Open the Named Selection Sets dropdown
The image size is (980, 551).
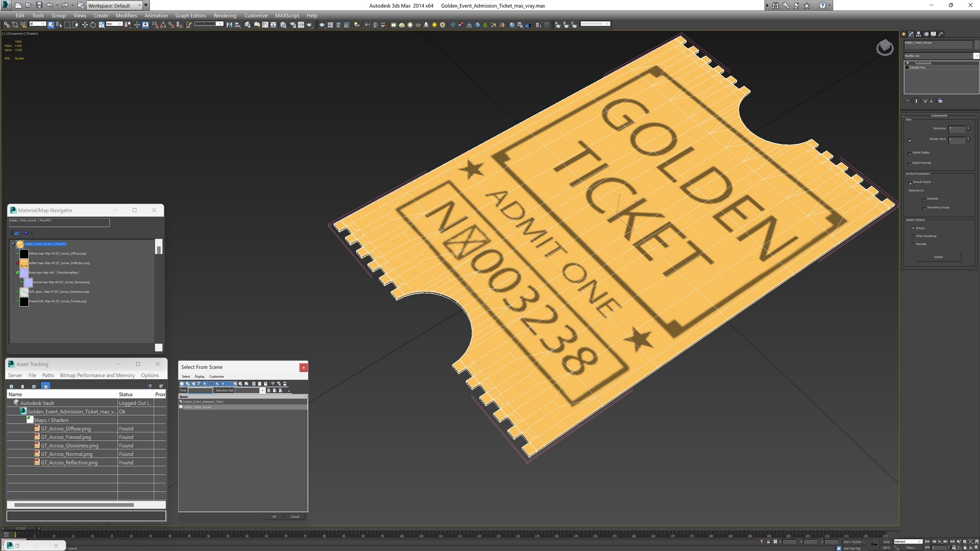click(x=208, y=24)
